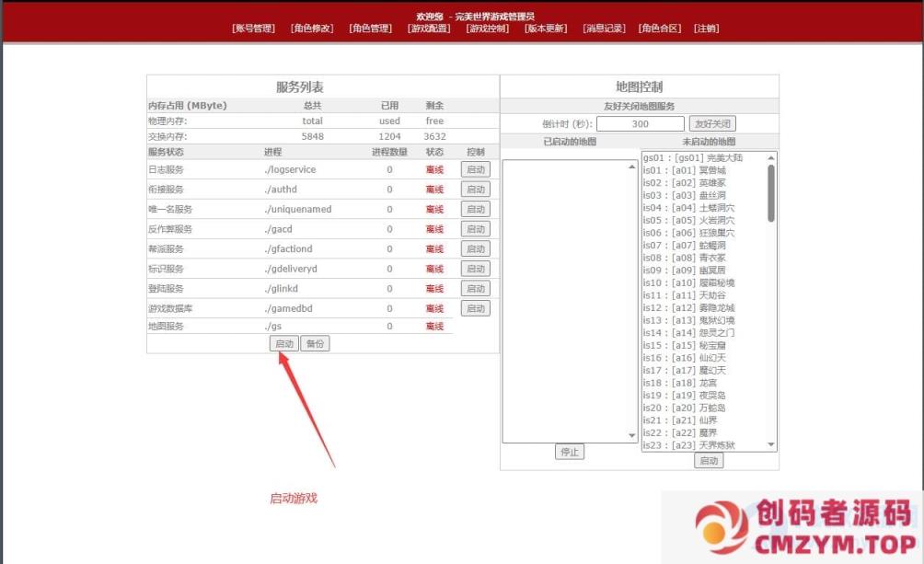Click 注销 to log out

pos(707,28)
